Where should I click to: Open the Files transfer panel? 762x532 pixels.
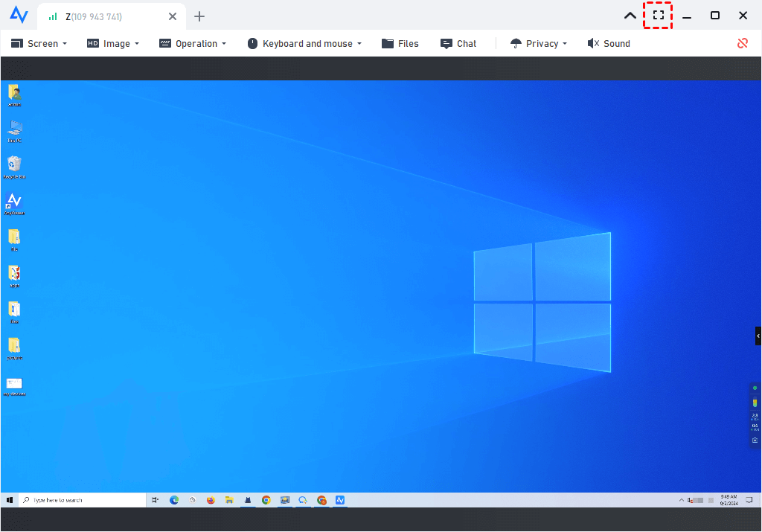400,43
